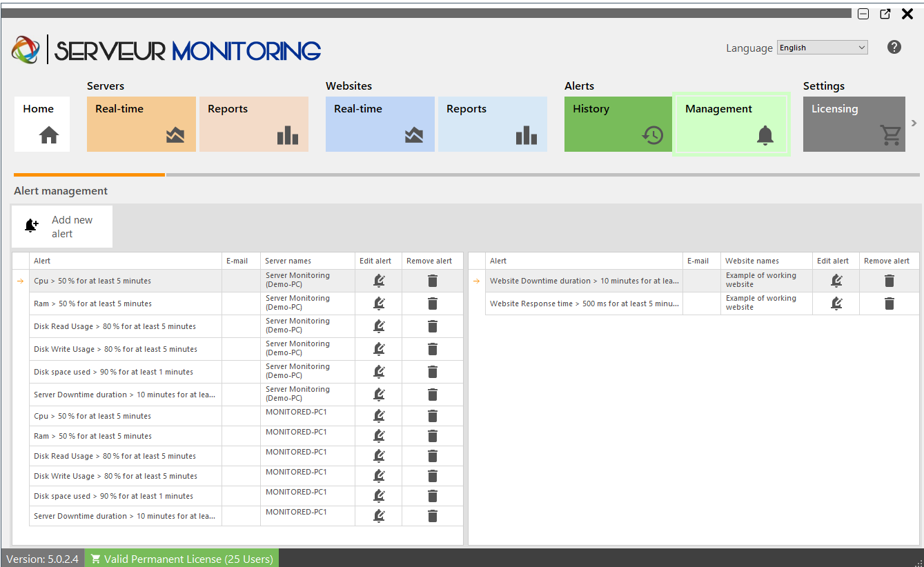The height and width of the screenshot is (567, 924).
Task: Remove Disk Read Usage alert for MONITORED-PC1
Action: click(433, 456)
